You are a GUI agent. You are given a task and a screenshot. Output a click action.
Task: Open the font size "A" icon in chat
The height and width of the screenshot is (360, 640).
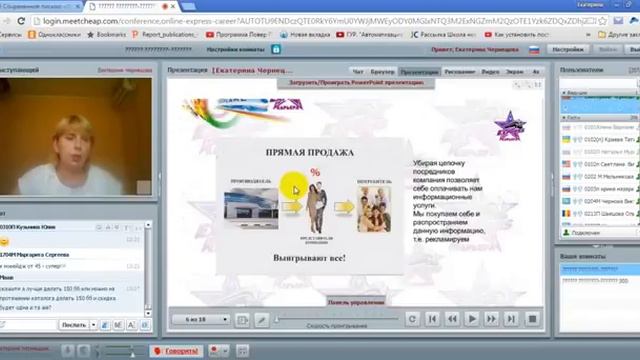tap(131, 325)
